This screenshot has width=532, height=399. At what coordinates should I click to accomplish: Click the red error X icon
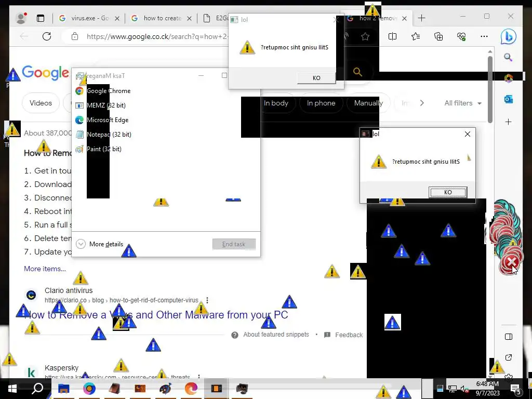511,262
